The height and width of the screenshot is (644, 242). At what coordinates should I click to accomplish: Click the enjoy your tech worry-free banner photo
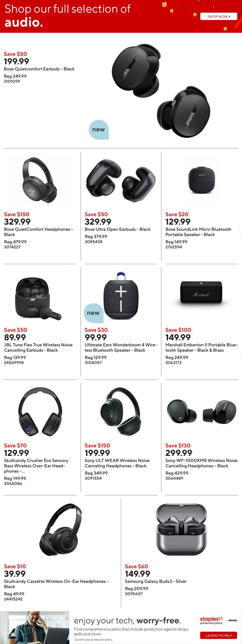(x=35, y=628)
